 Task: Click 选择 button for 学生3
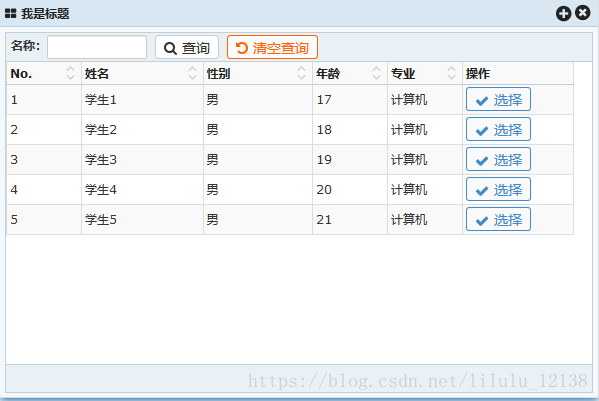point(498,159)
